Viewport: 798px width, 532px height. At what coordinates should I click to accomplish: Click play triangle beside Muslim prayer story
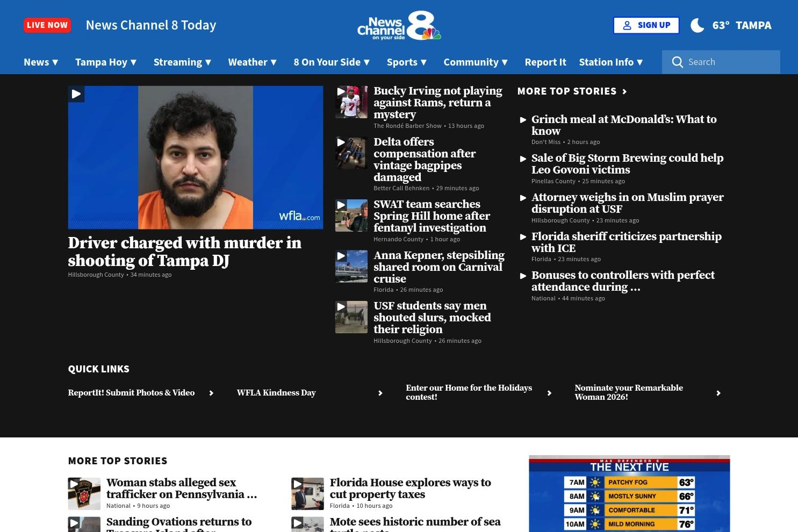coord(523,198)
